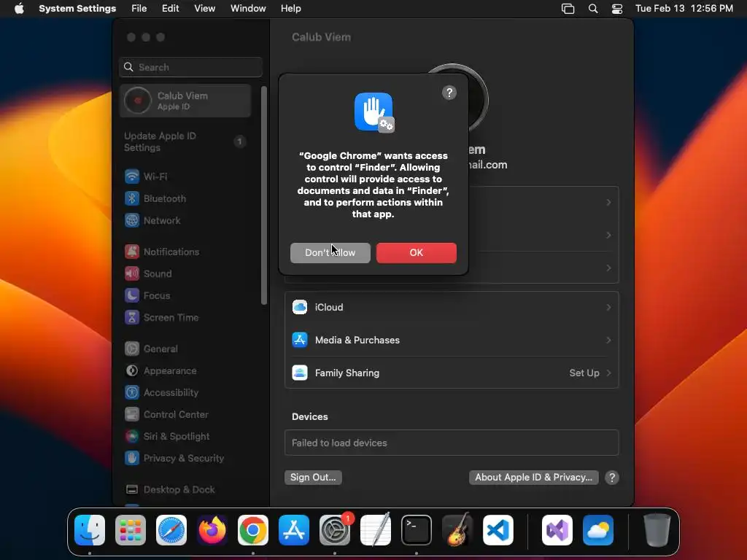Click the Media & Purchases App Store icon
This screenshot has height=560, width=747.
[x=300, y=340]
